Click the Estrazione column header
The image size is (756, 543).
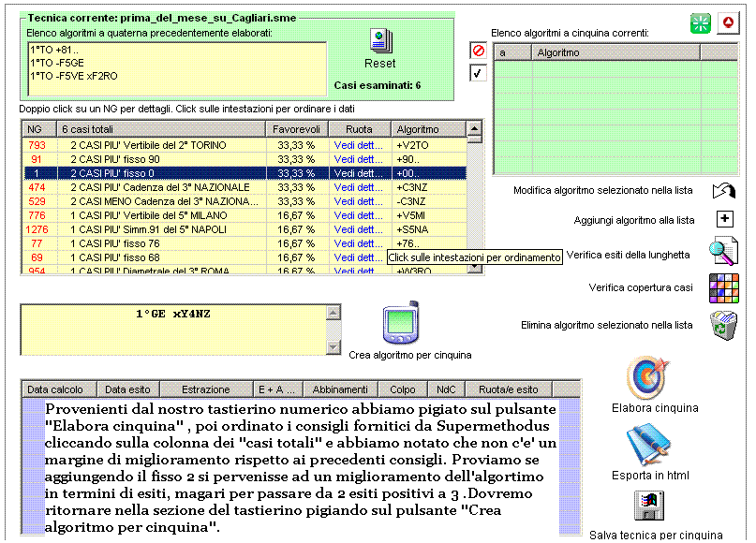206,389
